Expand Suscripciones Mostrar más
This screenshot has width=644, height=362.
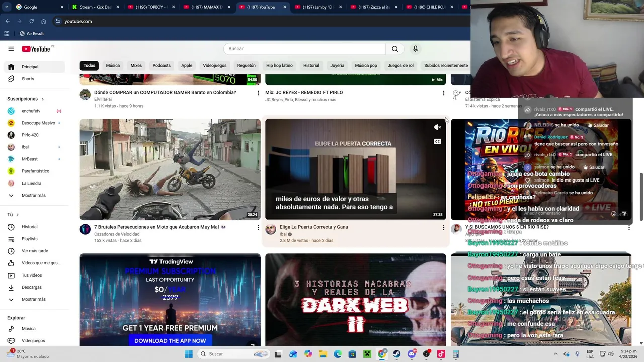(34, 195)
